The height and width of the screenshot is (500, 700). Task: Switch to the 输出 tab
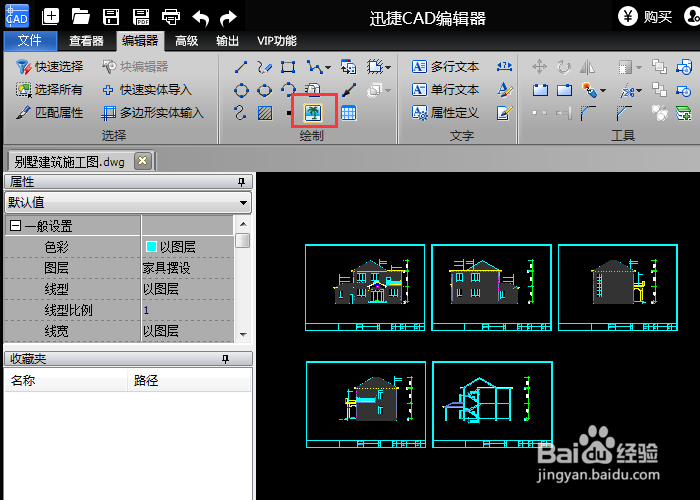pyautogui.click(x=227, y=41)
